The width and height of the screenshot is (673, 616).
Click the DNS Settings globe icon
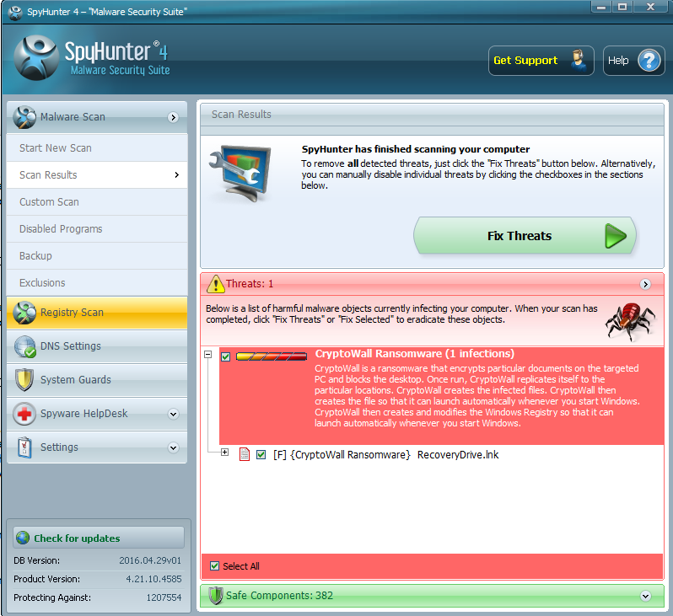point(24,346)
